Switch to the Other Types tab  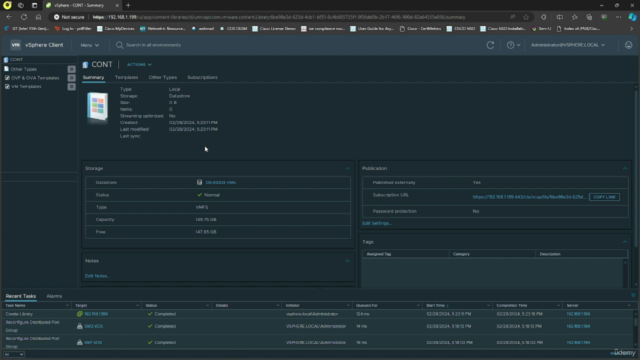(x=162, y=77)
